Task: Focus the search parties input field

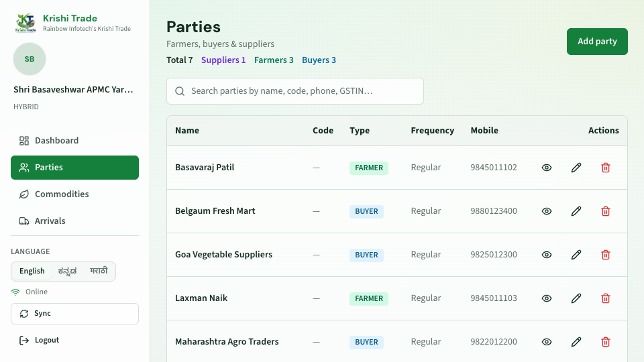Action: [x=295, y=91]
